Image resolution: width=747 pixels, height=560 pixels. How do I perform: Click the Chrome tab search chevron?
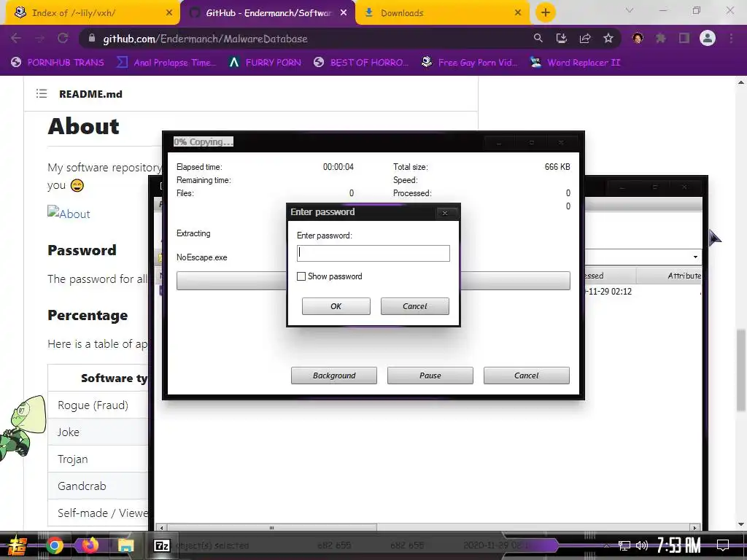tap(630, 10)
